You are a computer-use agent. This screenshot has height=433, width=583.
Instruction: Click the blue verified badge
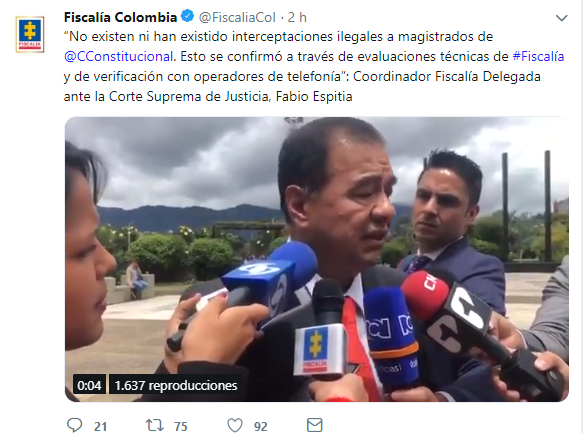click(187, 16)
